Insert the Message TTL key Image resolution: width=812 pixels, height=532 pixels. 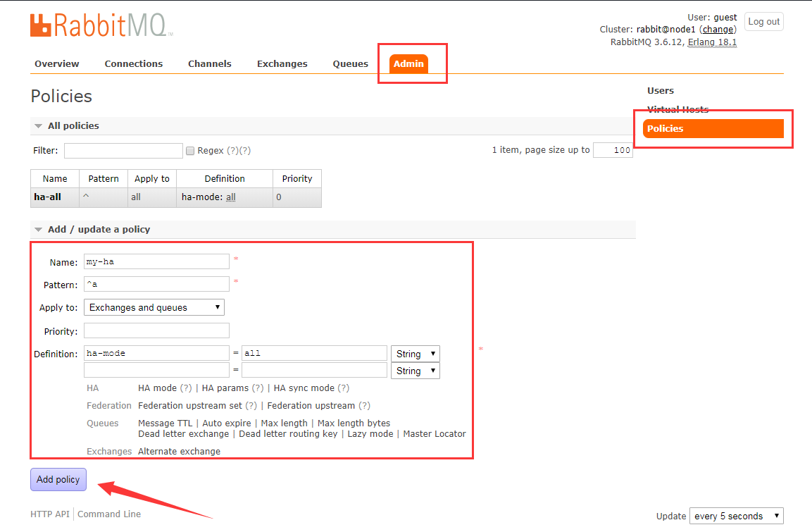click(165, 423)
